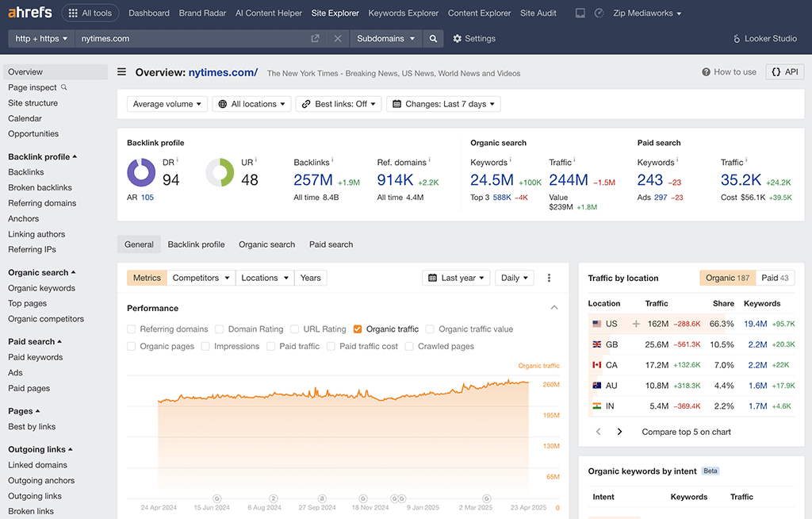Open Site Audit in top menu
The height and width of the screenshot is (519, 812).
(538, 13)
